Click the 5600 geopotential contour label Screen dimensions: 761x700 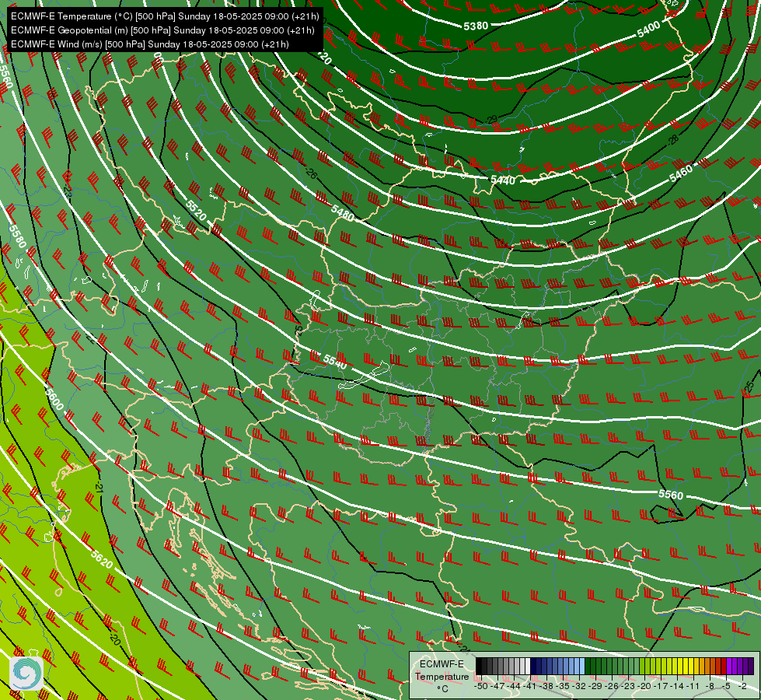coord(54,398)
